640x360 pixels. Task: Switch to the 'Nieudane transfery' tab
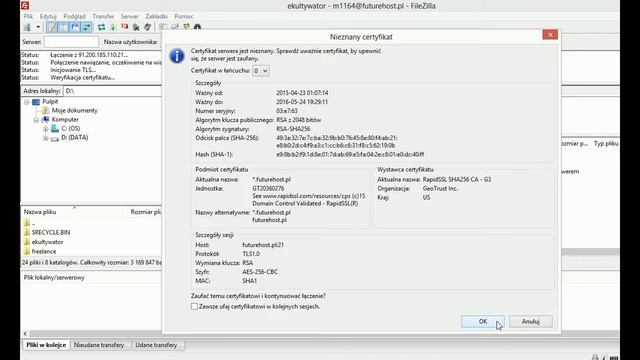(x=99, y=345)
